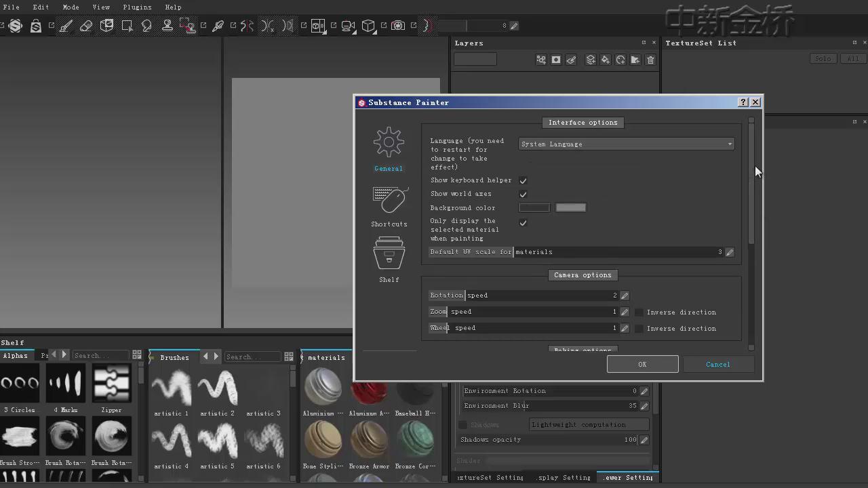Click dark background color swatch
The image size is (868, 488).
(534, 207)
